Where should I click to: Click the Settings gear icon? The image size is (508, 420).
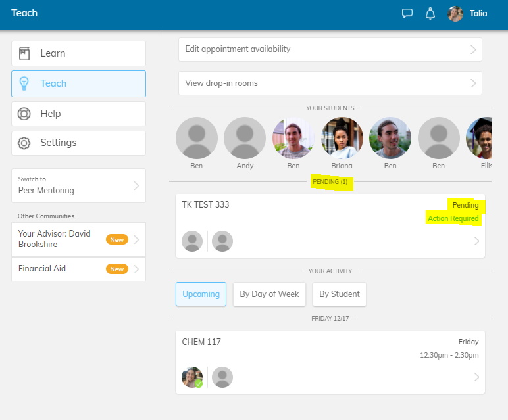coord(24,143)
